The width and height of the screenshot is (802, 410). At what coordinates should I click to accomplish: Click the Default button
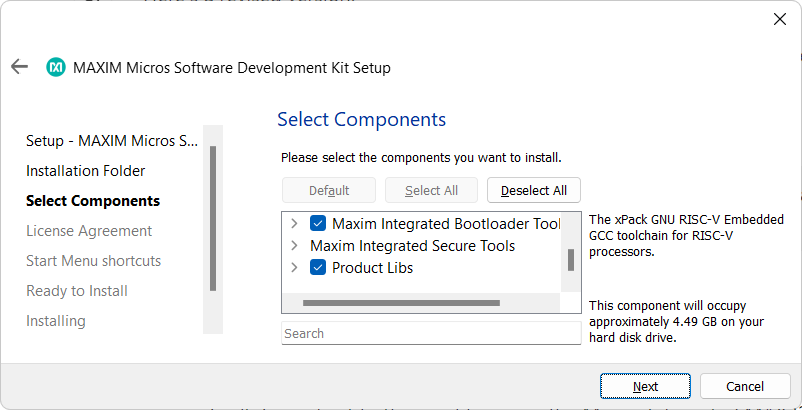329,190
